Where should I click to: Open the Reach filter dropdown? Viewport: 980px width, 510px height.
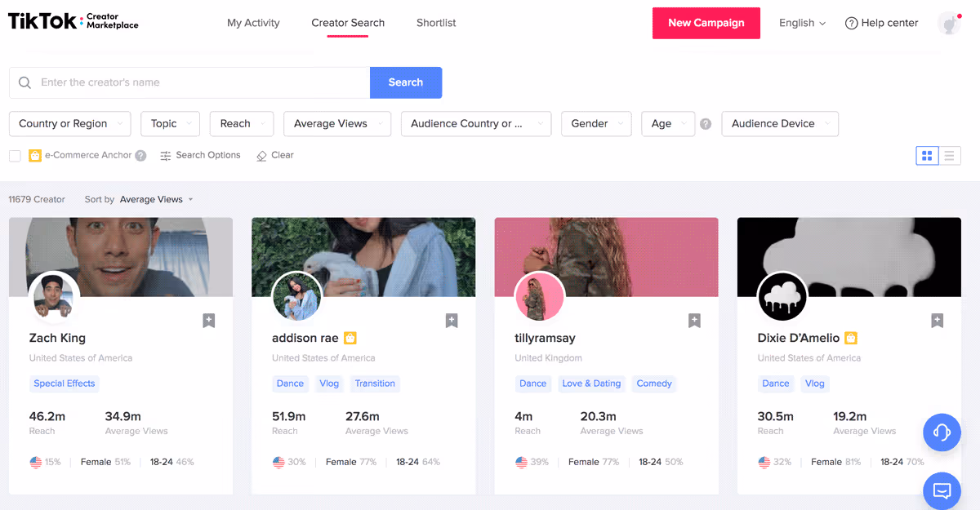pos(242,124)
